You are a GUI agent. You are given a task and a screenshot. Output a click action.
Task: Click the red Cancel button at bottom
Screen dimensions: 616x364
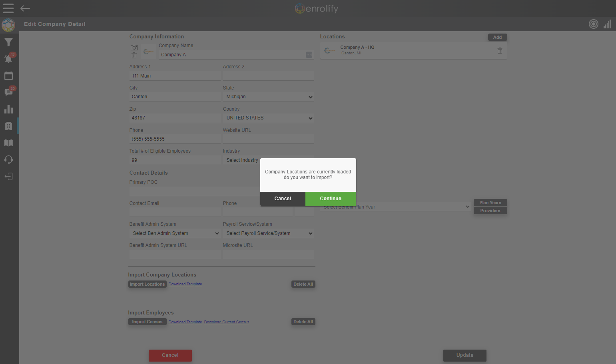click(x=170, y=355)
